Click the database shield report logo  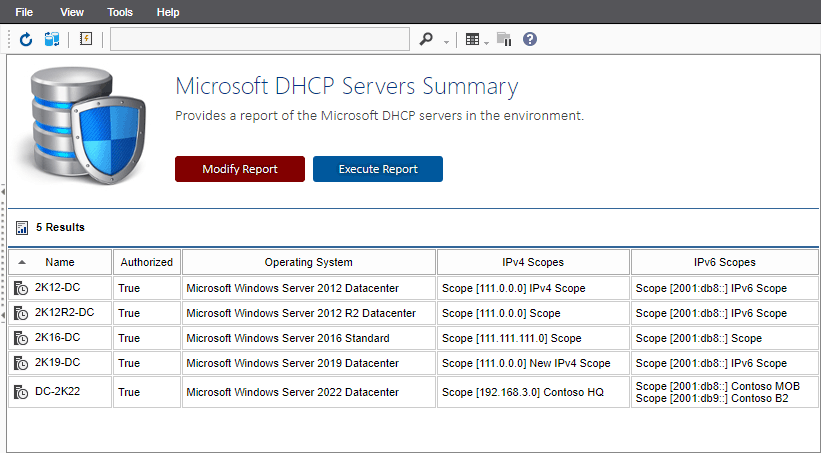click(x=84, y=125)
